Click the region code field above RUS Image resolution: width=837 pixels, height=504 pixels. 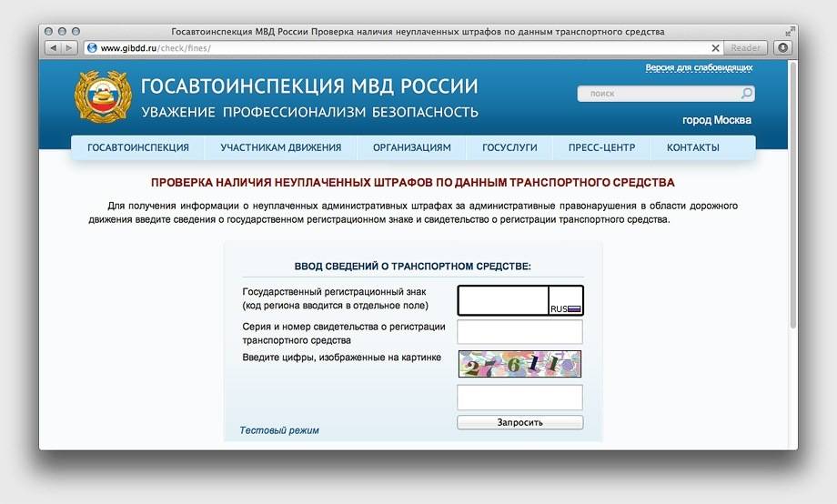[x=565, y=296]
